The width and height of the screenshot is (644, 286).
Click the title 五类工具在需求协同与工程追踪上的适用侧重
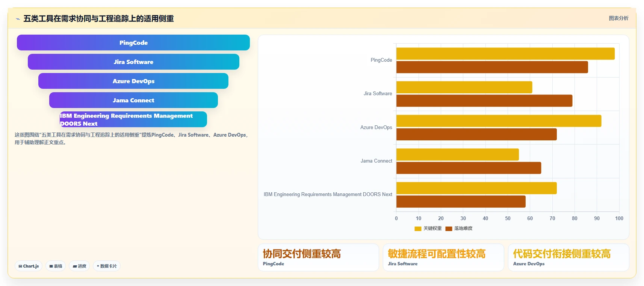point(98,18)
